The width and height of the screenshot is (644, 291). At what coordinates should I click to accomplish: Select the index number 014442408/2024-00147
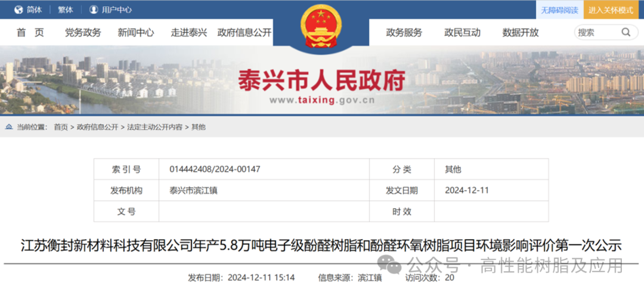tap(215, 169)
